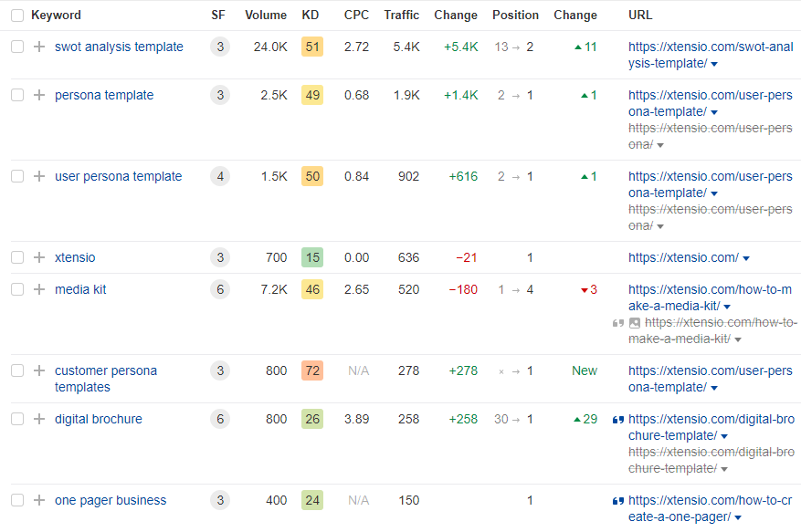Check the persona template row

click(x=17, y=96)
